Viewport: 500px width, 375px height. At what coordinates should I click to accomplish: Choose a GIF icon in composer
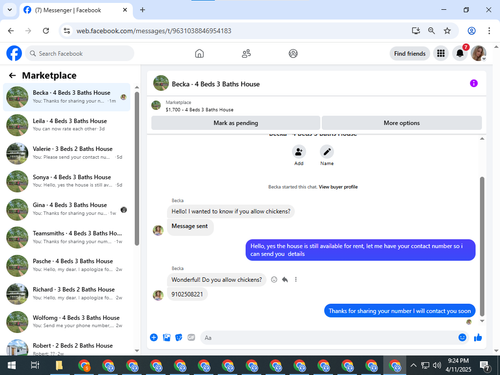click(x=191, y=338)
